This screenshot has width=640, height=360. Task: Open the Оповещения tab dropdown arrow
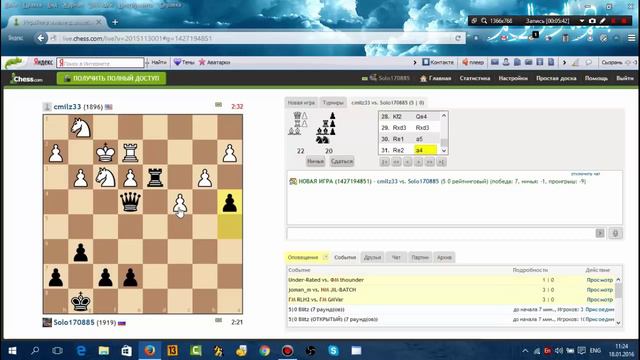point(325,257)
